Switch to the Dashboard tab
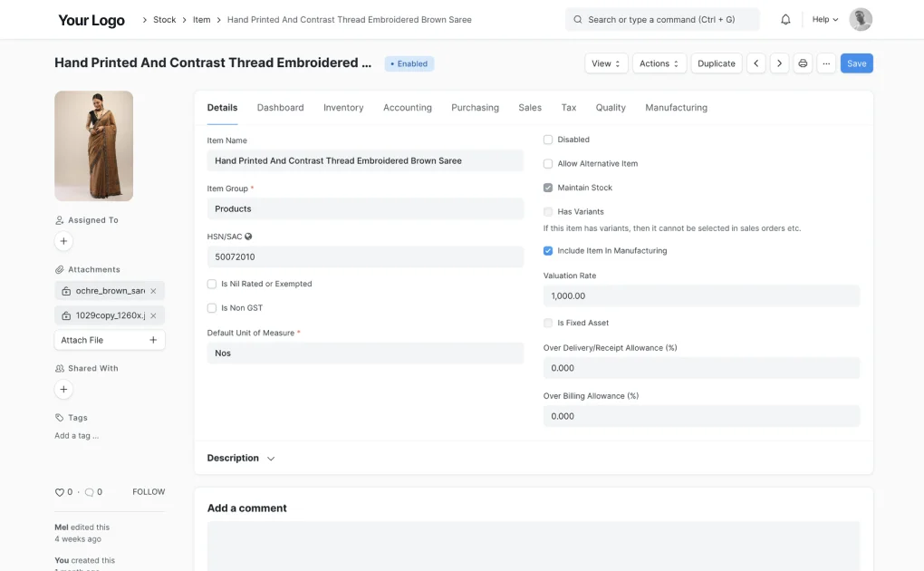The image size is (924, 571). click(280, 107)
